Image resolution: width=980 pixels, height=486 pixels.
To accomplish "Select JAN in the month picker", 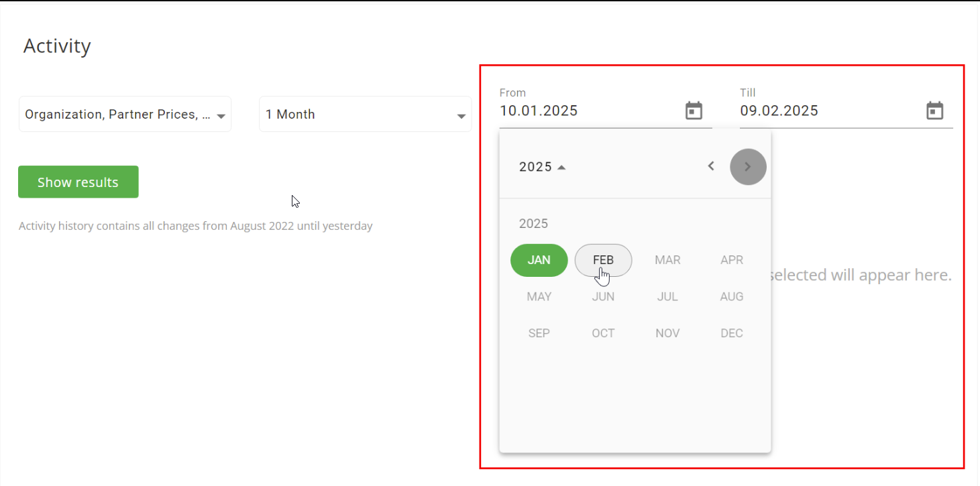I will (539, 260).
